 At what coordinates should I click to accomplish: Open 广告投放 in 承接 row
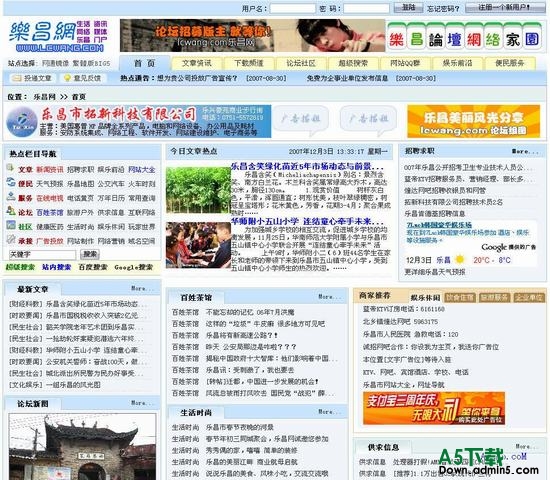pos(50,241)
